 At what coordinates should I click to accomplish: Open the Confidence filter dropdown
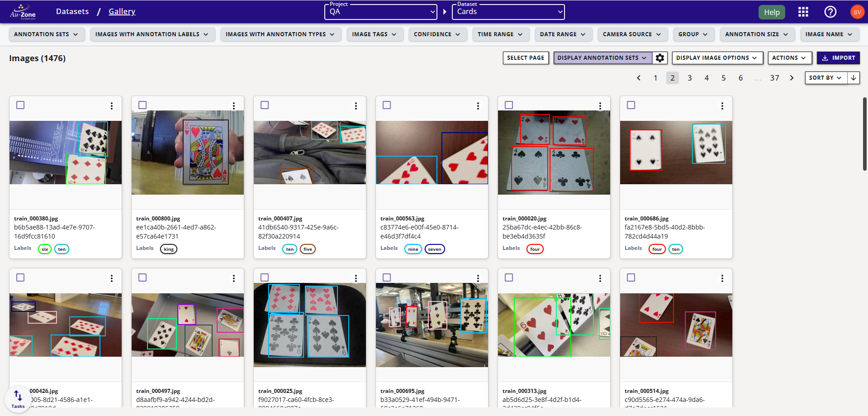pyautogui.click(x=437, y=34)
